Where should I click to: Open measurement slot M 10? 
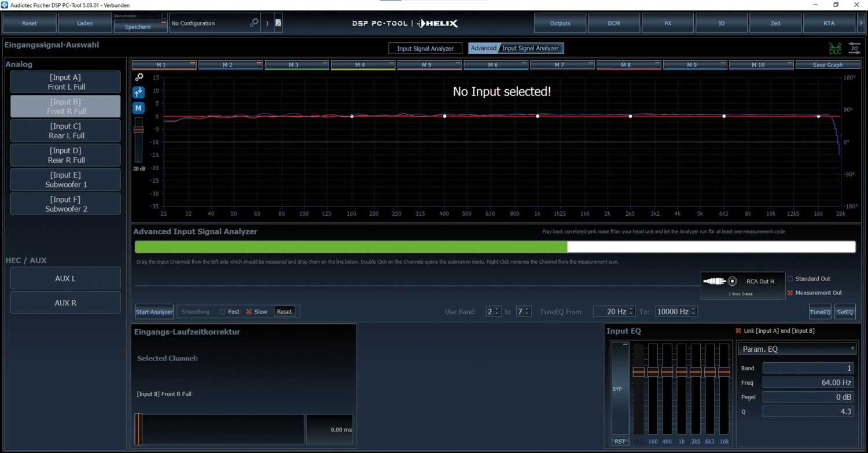tap(761, 65)
